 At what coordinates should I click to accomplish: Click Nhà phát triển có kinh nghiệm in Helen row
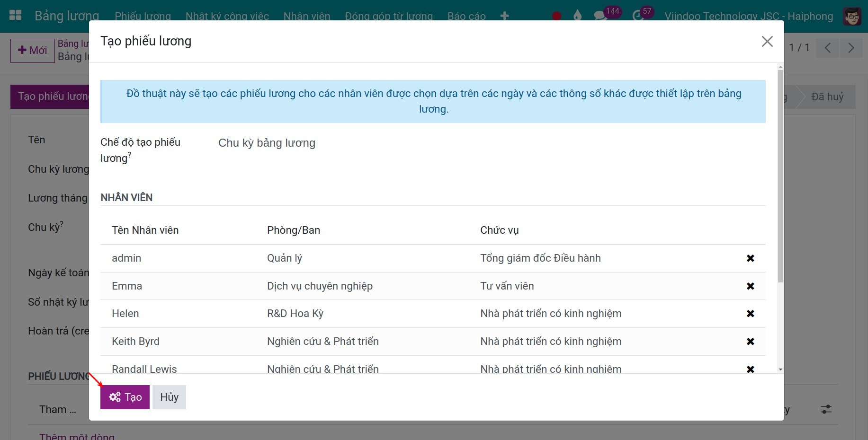(x=551, y=313)
